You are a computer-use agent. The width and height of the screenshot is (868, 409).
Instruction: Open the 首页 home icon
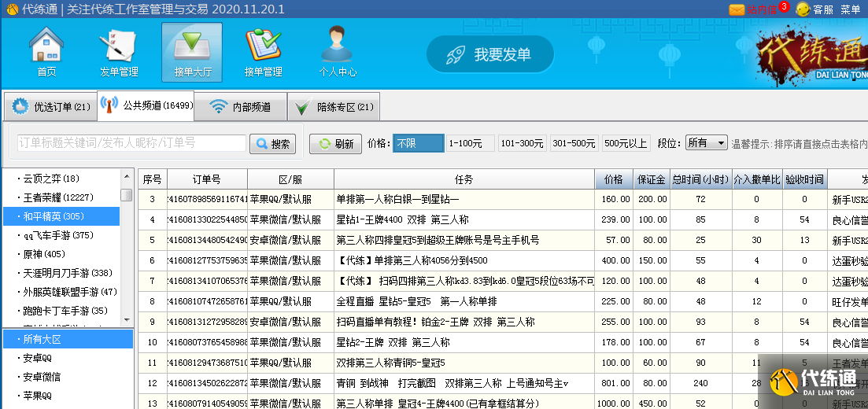46,52
